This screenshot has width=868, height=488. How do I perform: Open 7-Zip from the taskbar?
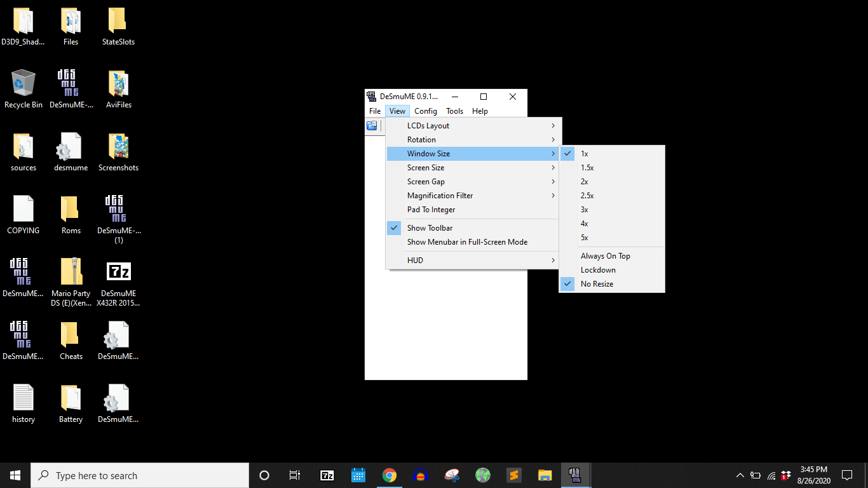coord(327,475)
